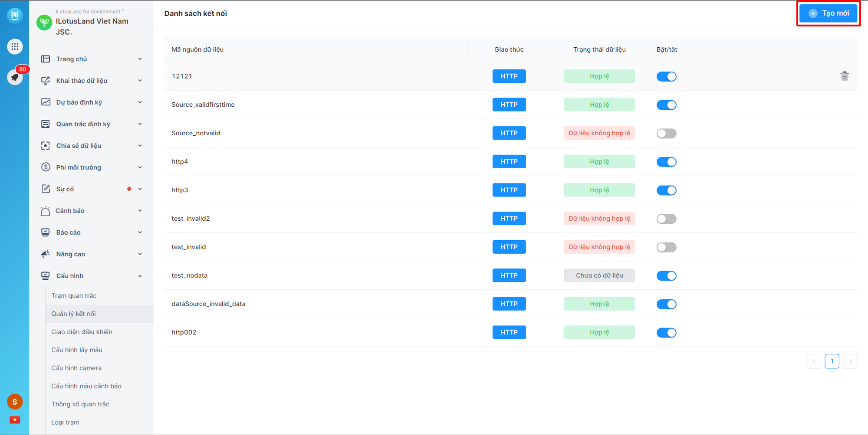Click the previous page arrow
This screenshot has height=435, width=868.
(x=814, y=361)
